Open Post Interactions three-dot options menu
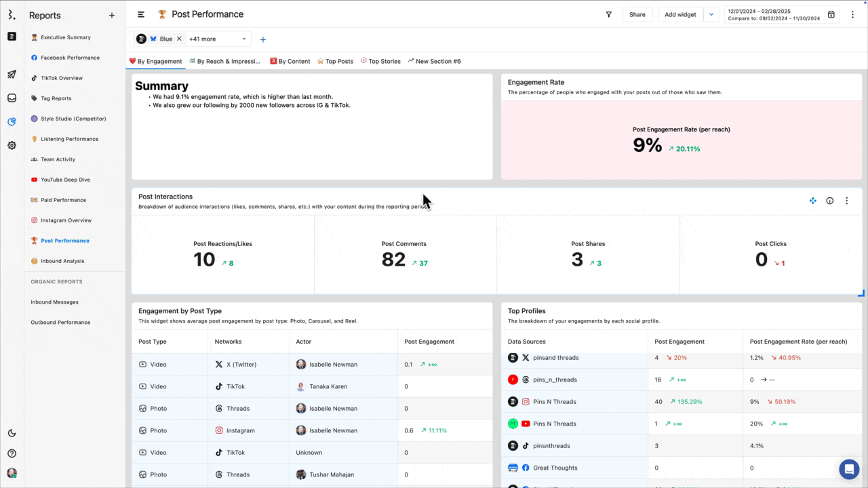This screenshot has width=868, height=488. pyautogui.click(x=846, y=201)
